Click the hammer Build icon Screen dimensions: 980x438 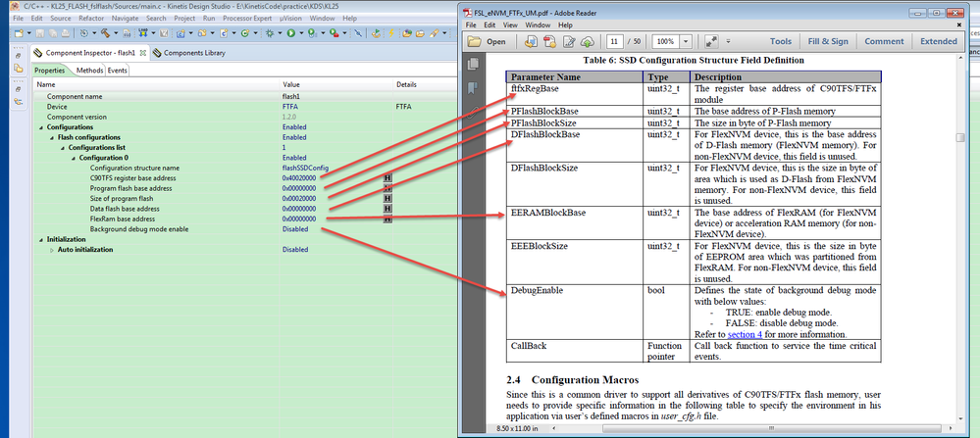pyautogui.click(x=105, y=33)
